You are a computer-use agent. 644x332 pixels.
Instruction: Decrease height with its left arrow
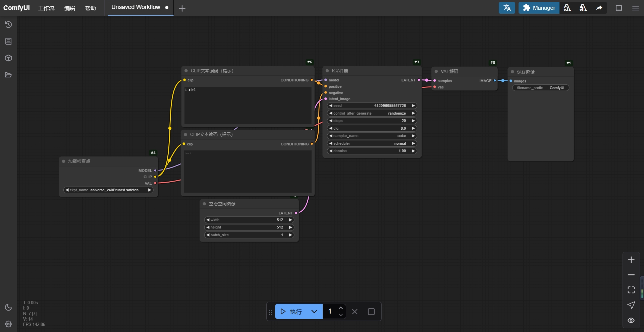coord(208,227)
